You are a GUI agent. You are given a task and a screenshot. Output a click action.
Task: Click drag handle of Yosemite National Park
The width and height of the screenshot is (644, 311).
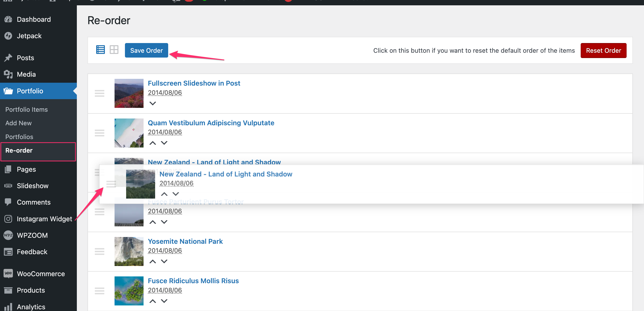coord(100,251)
